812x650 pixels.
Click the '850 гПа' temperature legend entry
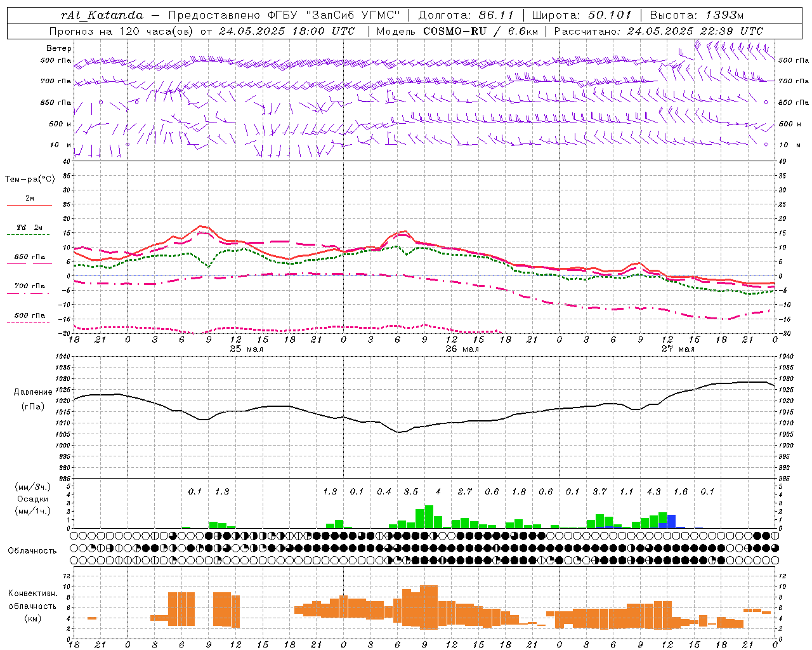29,256
